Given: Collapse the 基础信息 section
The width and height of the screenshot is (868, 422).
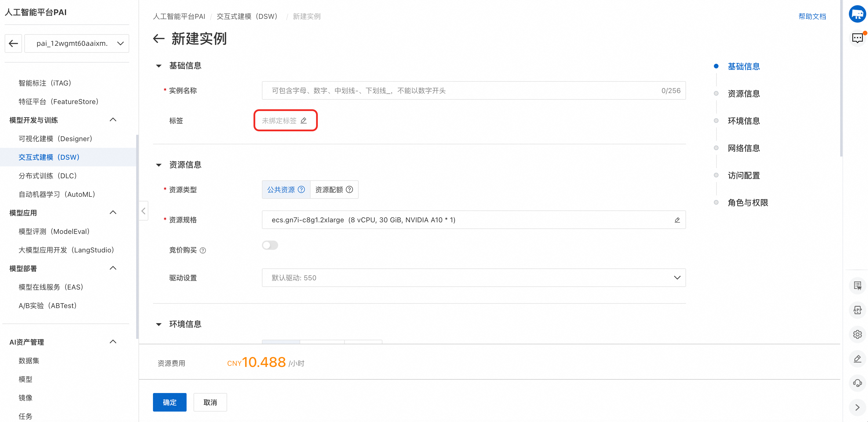Looking at the screenshot, I should click(159, 66).
